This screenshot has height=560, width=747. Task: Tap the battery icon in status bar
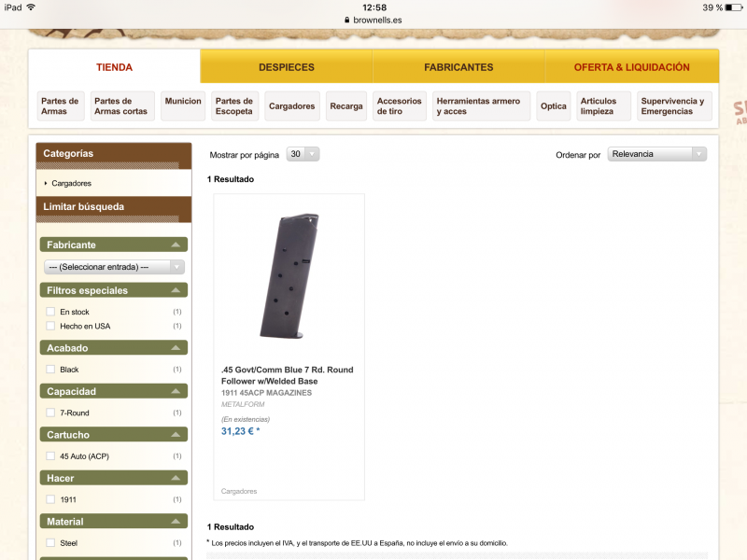point(734,7)
